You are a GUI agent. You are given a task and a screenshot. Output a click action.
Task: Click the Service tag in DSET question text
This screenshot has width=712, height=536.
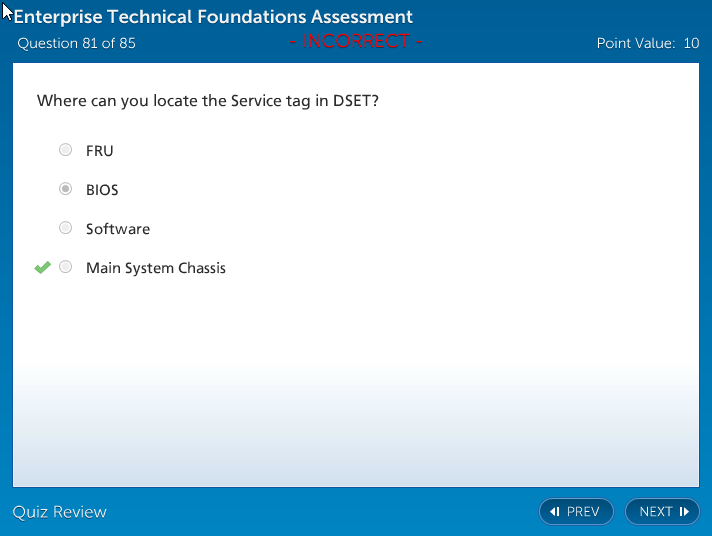(208, 101)
